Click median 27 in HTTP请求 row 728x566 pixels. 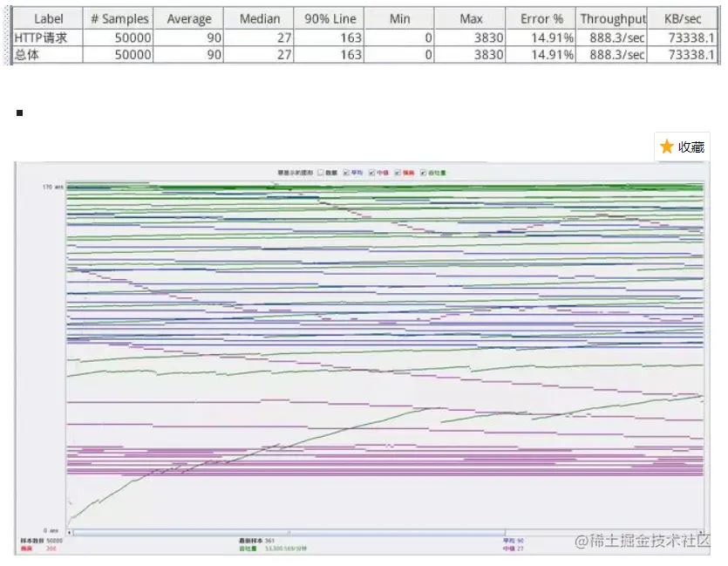pos(284,38)
